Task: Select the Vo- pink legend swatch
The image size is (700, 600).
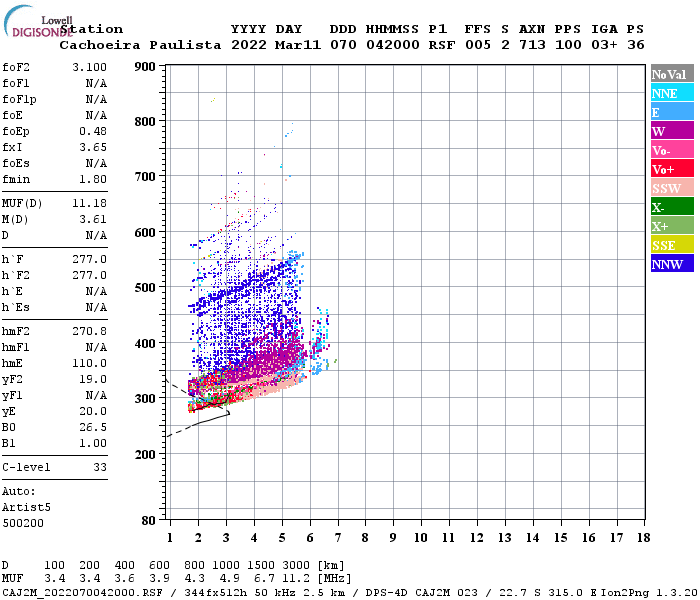Action: pos(672,150)
